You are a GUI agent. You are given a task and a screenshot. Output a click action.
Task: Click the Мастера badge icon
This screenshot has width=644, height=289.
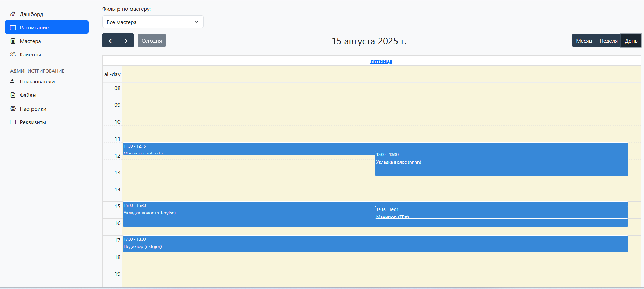[x=13, y=41]
